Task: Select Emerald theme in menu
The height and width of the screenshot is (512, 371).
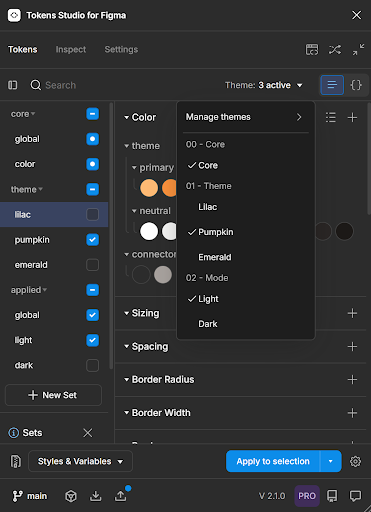Action: pyautogui.click(x=215, y=257)
